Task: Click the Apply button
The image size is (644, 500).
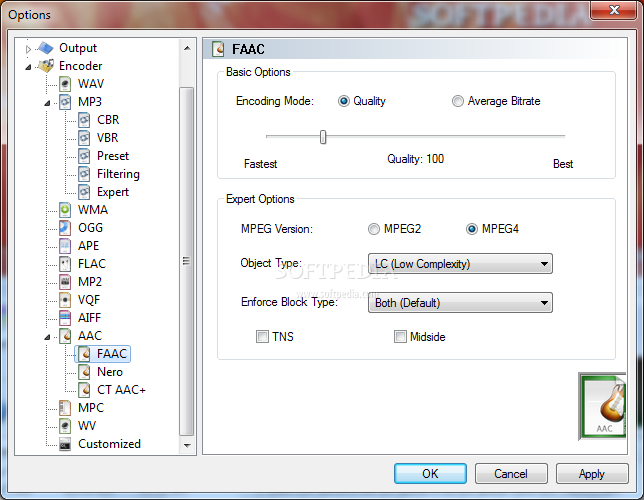Action: [592, 474]
